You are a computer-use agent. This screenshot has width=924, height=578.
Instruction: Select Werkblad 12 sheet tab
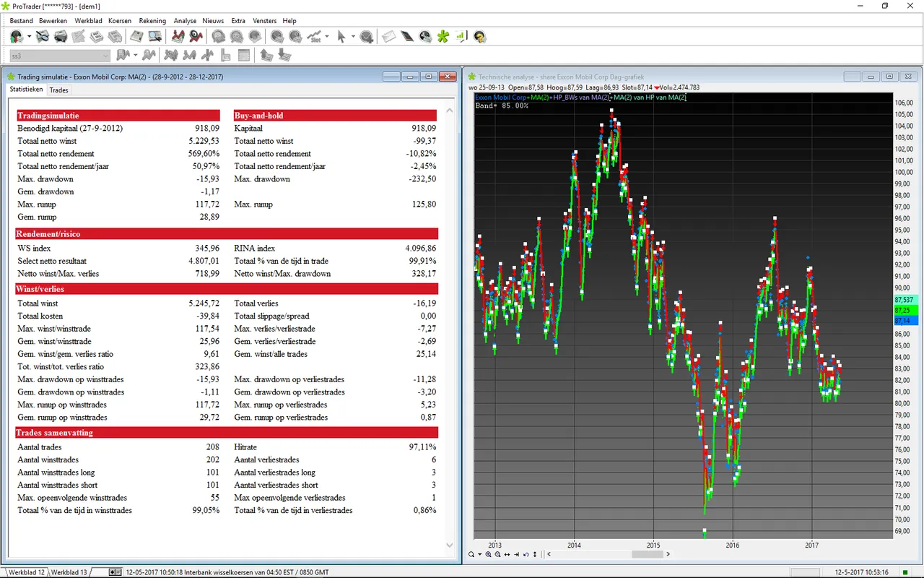pyautogui.click(x=26, y=572)
